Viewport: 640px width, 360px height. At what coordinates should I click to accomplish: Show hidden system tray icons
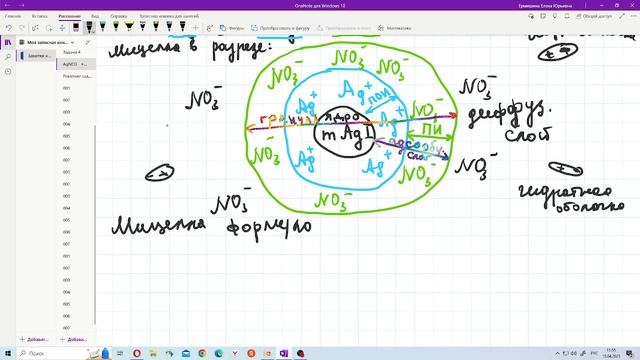pyautogui.click(x=557, y=353)
